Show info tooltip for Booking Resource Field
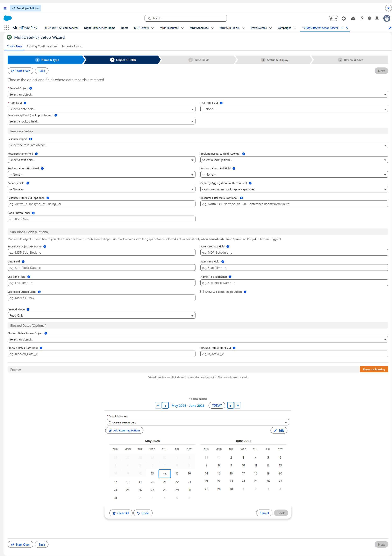392x556 pixels. pyautogui.click(x=244, y=154)
